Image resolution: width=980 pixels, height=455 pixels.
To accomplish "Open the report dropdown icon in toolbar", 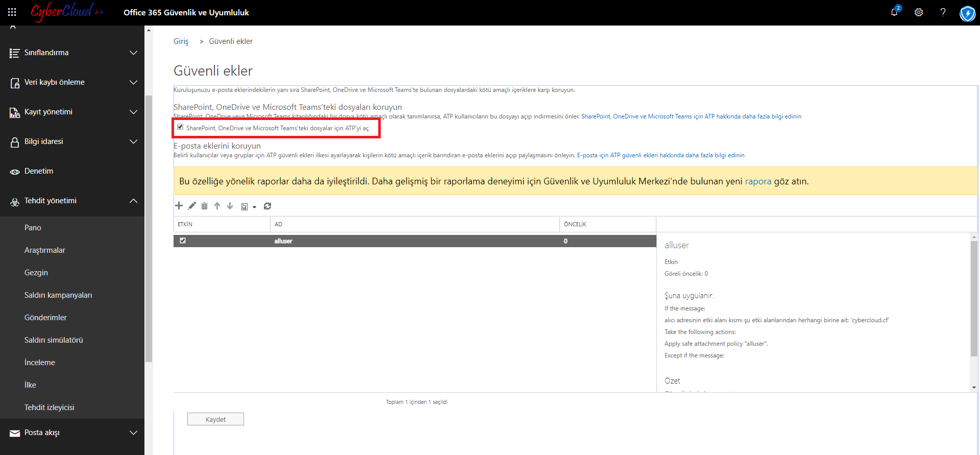I will [x=248, y=206].
